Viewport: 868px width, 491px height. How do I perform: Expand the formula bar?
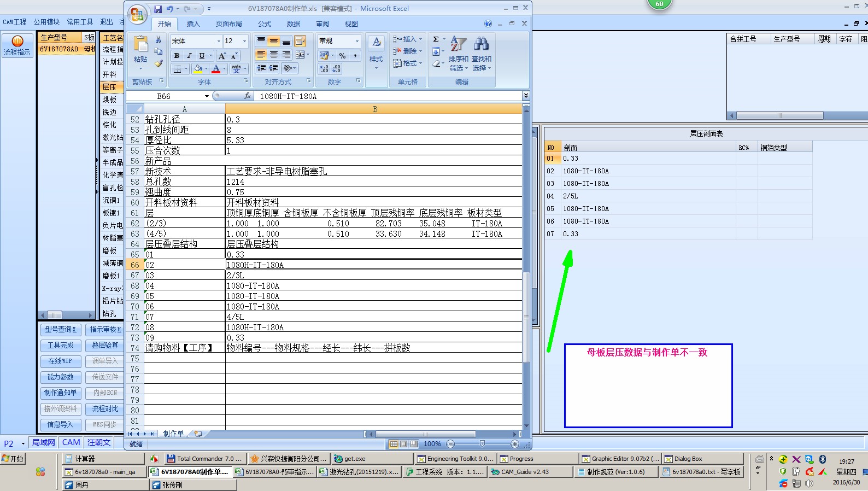pos(526,96)
